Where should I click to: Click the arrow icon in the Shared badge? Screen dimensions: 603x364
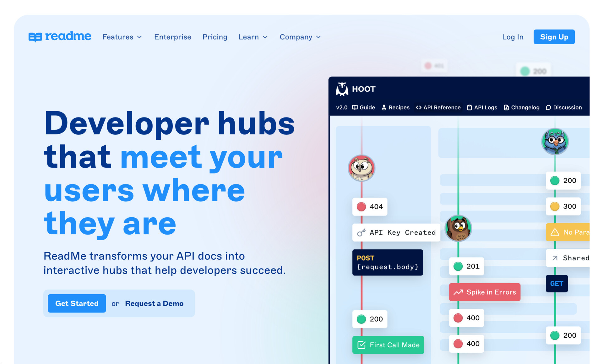[555, 258]
